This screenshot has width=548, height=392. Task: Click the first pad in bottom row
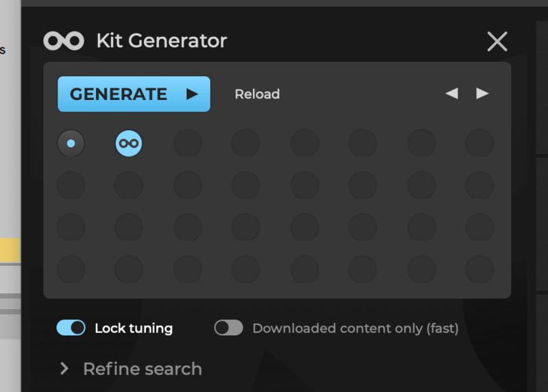71,269
